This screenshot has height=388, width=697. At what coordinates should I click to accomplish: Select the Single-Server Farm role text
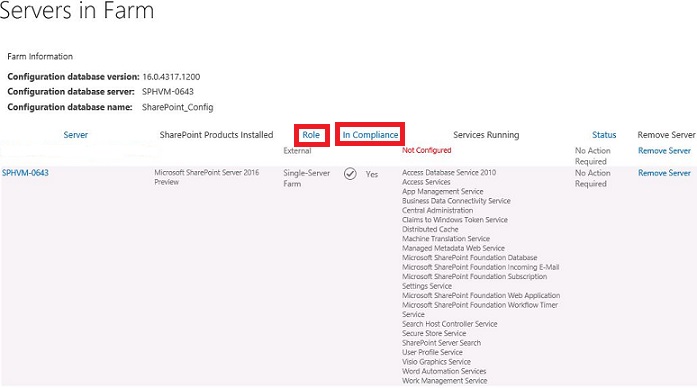click(307, 178)
